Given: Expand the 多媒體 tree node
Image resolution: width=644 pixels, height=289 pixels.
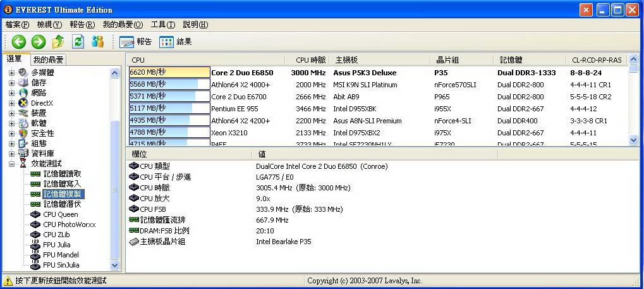Looking at the screenshot, I should [x=11, y=73].
